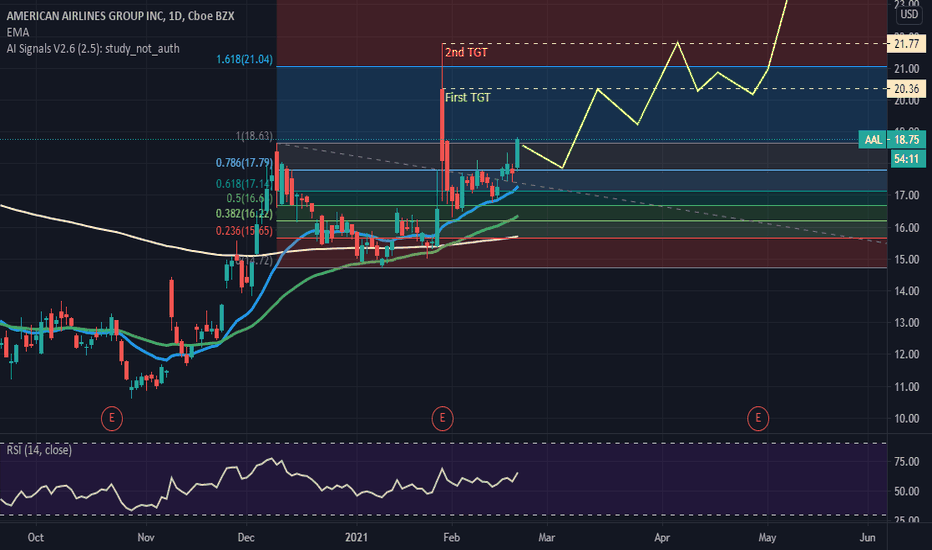
Task: Click the 20.36 price label on axis
Action: (906, 89)
